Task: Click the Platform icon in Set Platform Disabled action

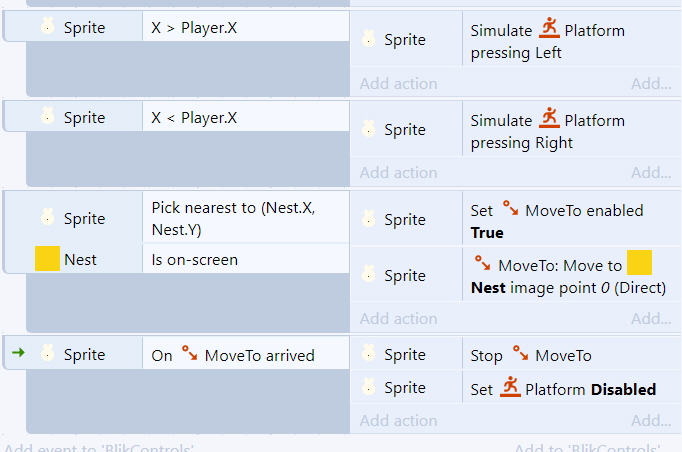Action: [x=510, y=386]
